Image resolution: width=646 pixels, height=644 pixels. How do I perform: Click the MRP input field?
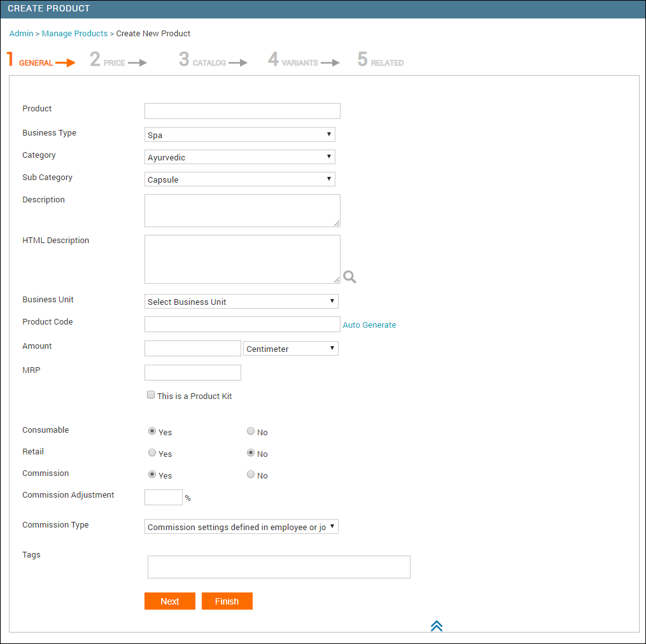pyautogui.click(x=193, y=372)
